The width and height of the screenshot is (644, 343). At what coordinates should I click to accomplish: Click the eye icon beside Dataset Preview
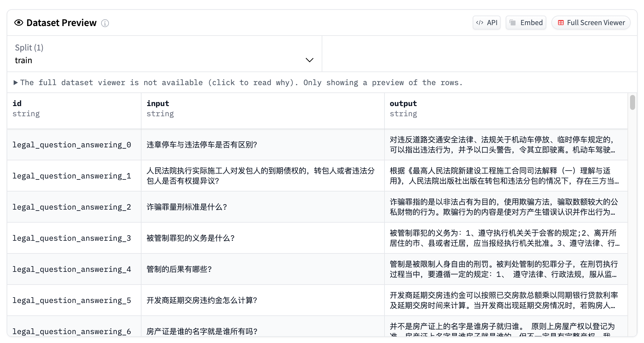(x=19, y=23)
